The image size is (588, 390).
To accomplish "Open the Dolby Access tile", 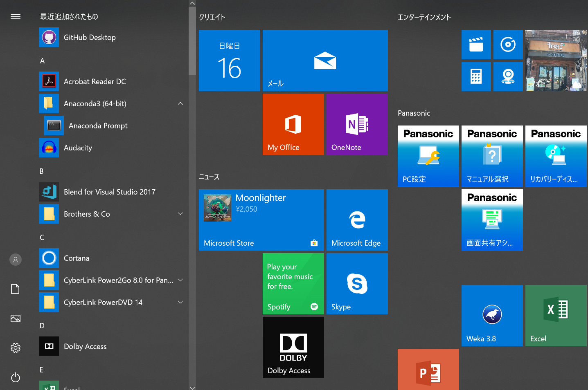I will tap(293, 347).
